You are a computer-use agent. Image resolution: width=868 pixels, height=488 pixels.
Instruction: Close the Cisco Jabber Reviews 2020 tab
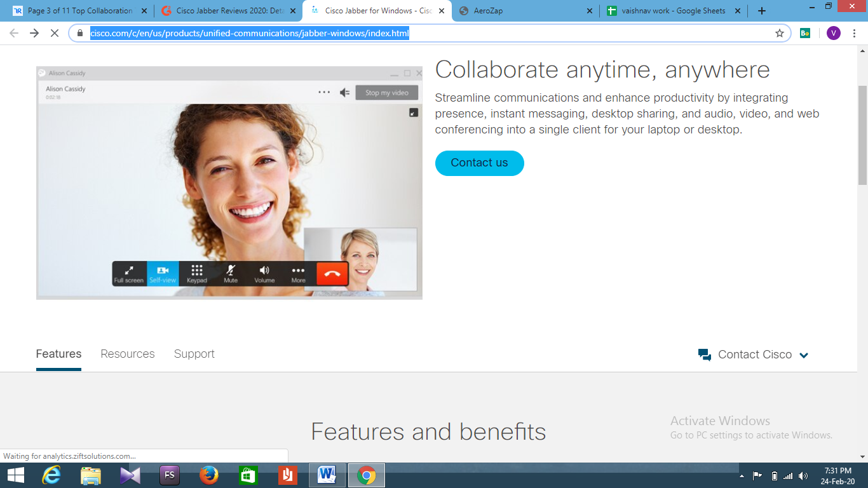(294, 11)
